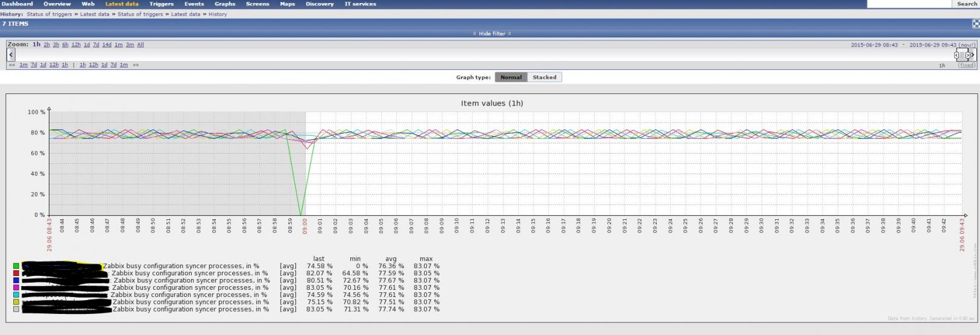Open the Dashboard menu
The image size is (980, 335).
(17, 4)
